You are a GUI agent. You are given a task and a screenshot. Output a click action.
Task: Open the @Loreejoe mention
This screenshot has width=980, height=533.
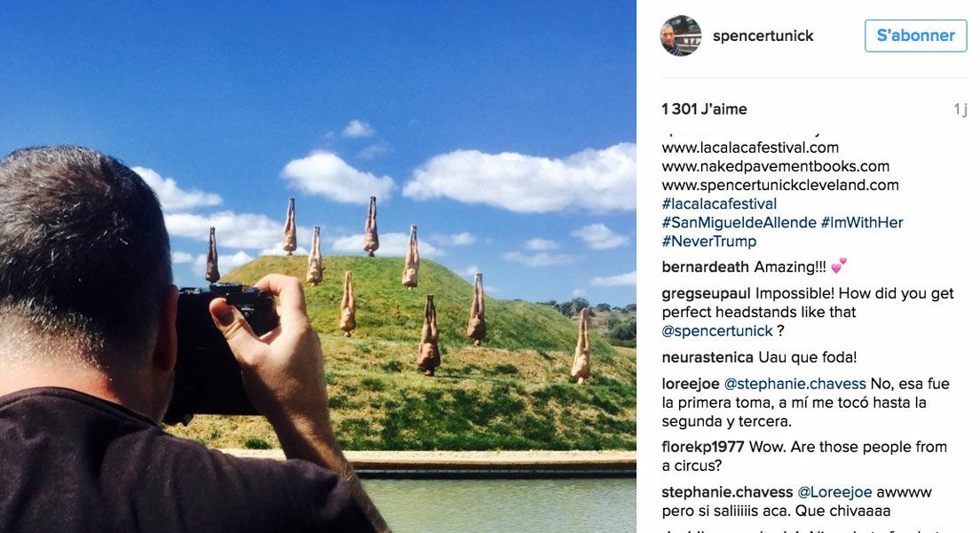coord(832,492)
